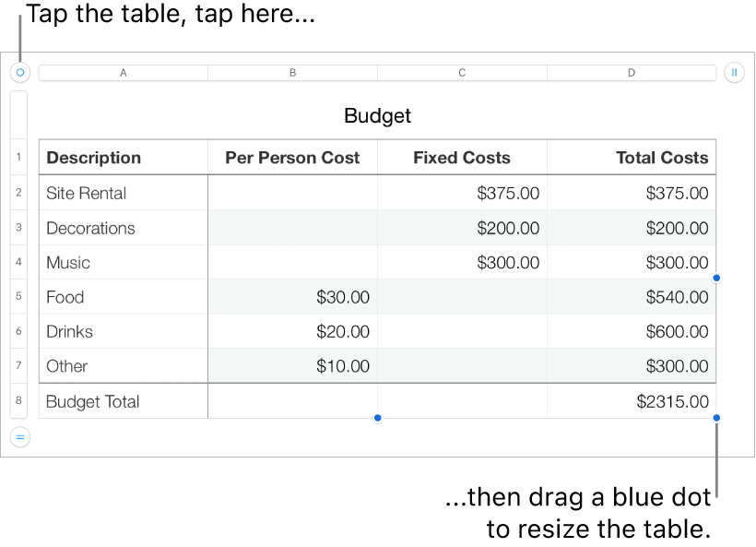Tap the add-columns handle right of column D

[735, 72]
